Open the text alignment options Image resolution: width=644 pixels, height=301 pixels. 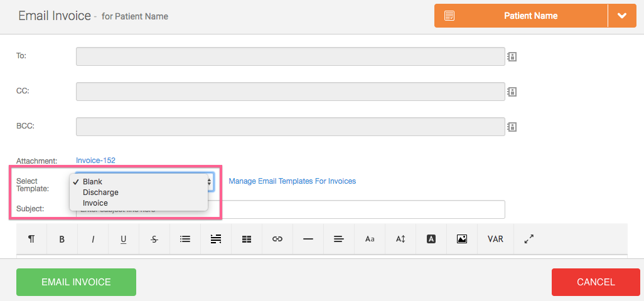339,239
